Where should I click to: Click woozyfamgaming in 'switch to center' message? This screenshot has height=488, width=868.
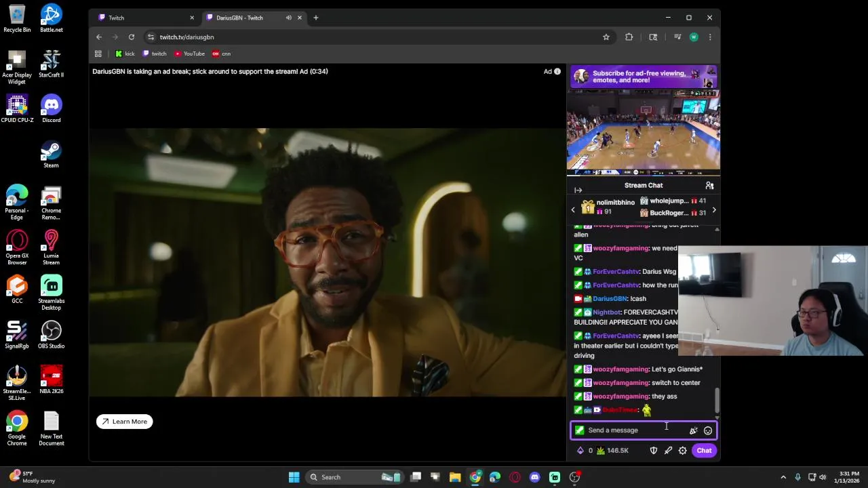point(620,383)
